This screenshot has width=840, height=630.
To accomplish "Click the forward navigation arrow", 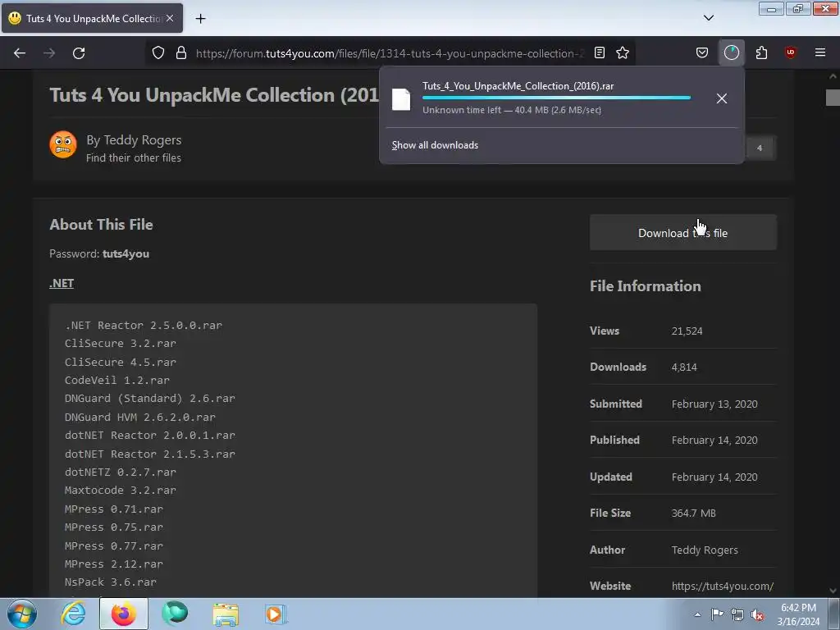I will (x=49, y=53).
